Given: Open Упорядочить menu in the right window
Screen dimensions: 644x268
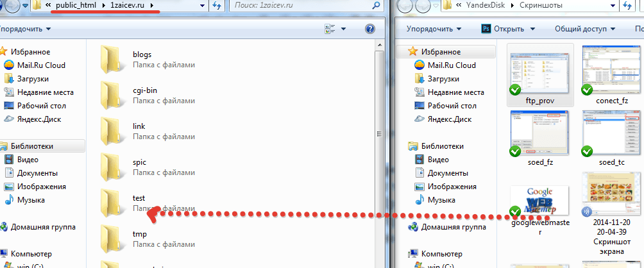Looking at the screenshot, I should point(434,29).
